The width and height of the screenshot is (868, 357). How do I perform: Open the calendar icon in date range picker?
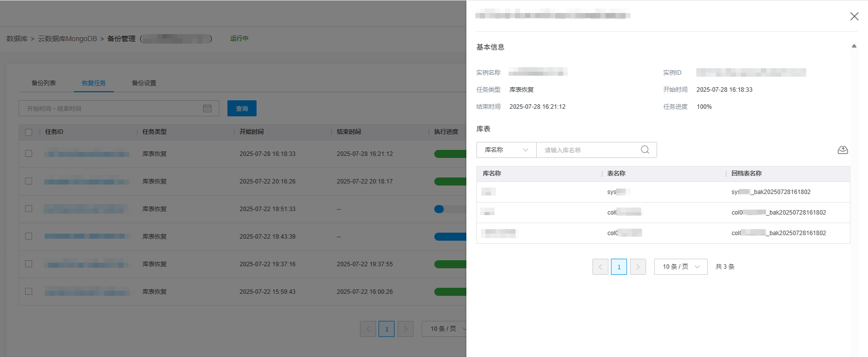pos(207,108)
